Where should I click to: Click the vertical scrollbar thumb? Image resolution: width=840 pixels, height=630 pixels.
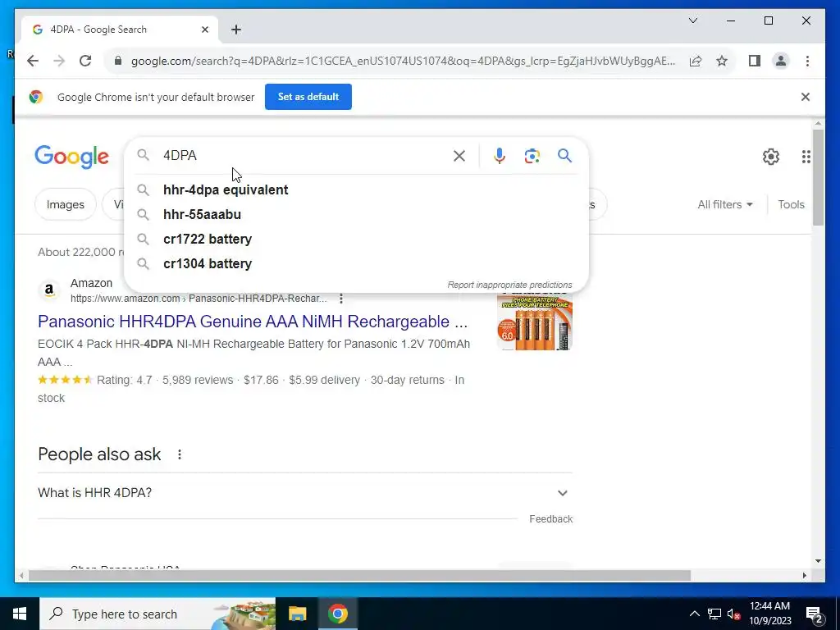coord(818,177)
